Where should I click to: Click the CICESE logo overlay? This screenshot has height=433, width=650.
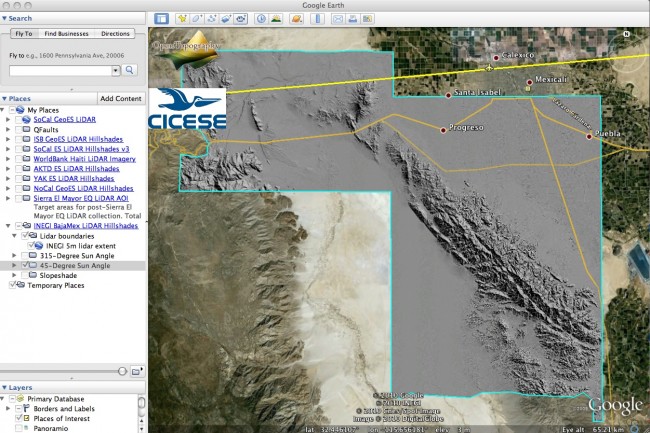[187, 109]
